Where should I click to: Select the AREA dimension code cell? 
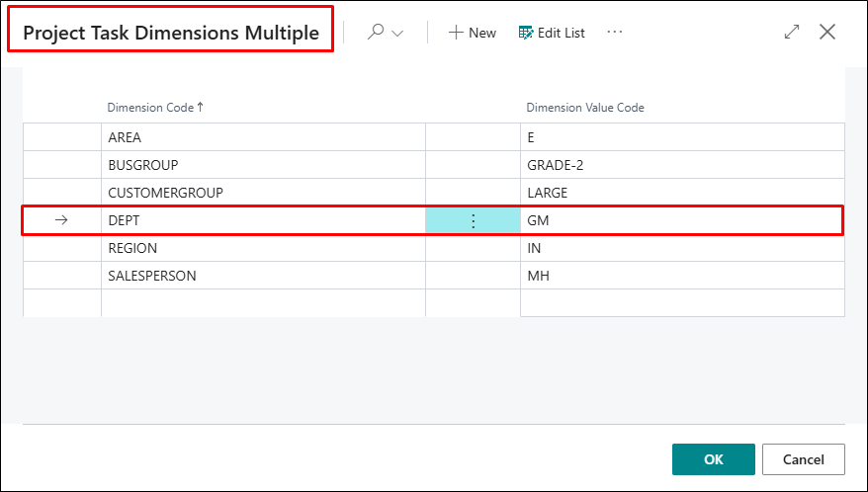pyautogui.click(x=125, y=137)
